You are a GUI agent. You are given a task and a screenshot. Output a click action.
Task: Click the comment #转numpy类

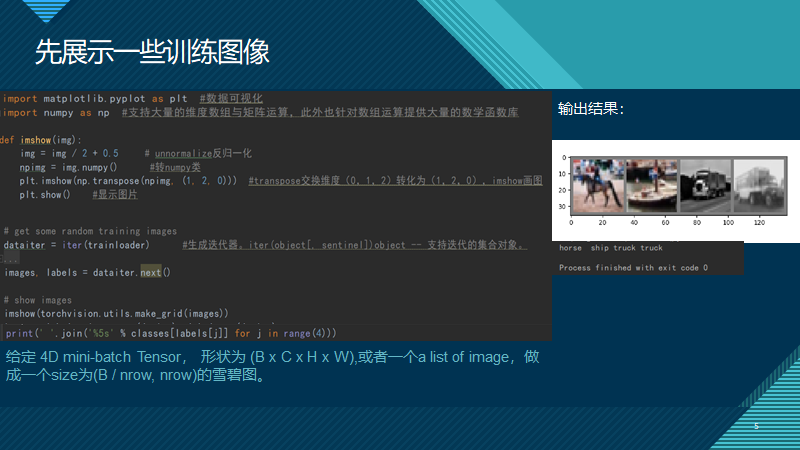click(175, 167)
